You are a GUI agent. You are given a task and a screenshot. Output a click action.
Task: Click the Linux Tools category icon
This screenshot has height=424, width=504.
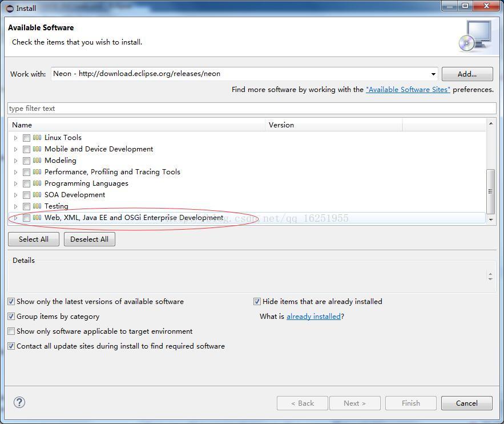37,137
